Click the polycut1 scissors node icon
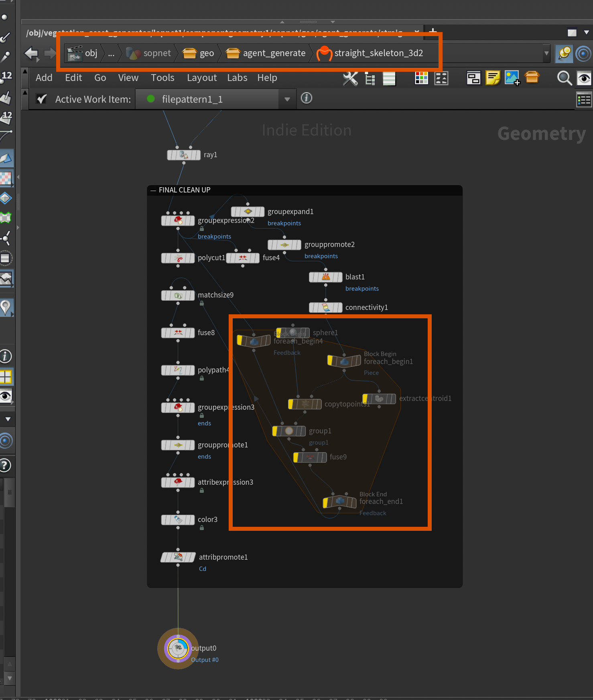 (x=178, y=258)
